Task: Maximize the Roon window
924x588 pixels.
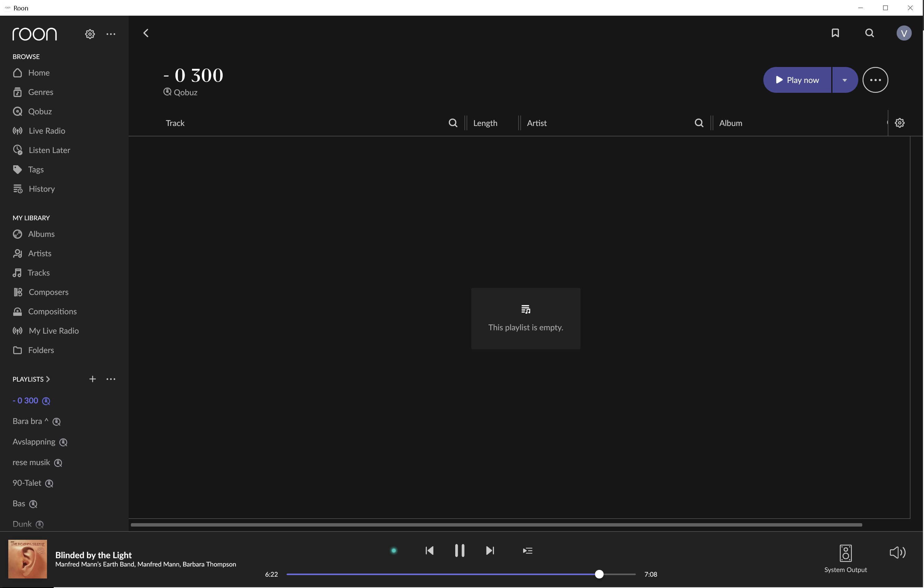Action: [885, 8]
